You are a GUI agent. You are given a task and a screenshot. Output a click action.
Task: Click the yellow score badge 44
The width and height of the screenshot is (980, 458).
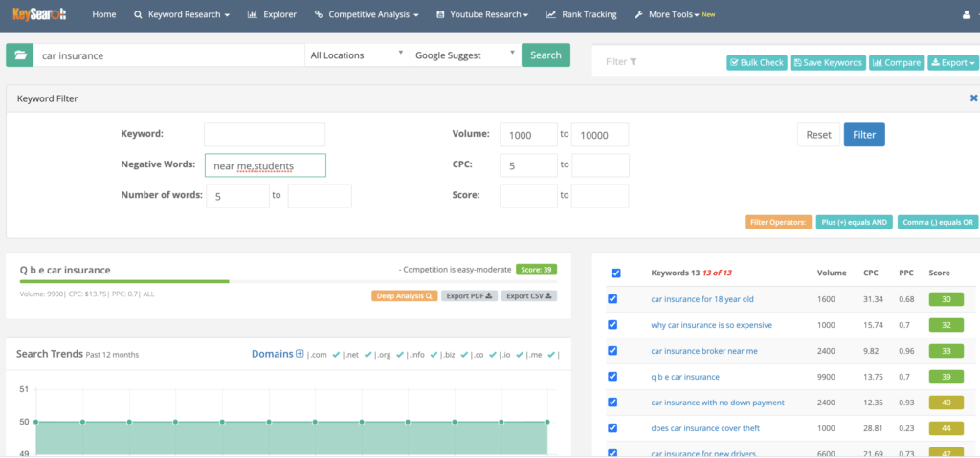coord(947,428)
